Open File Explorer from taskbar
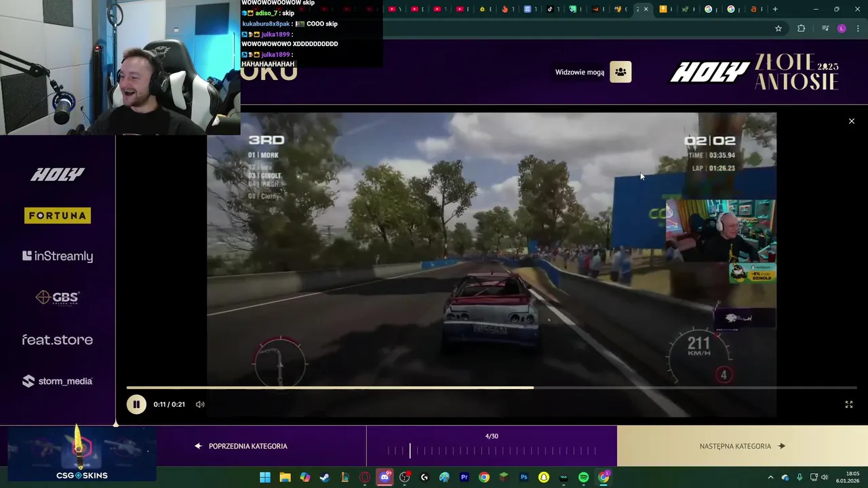Screen dimensions: 868x488 point(285,477)
